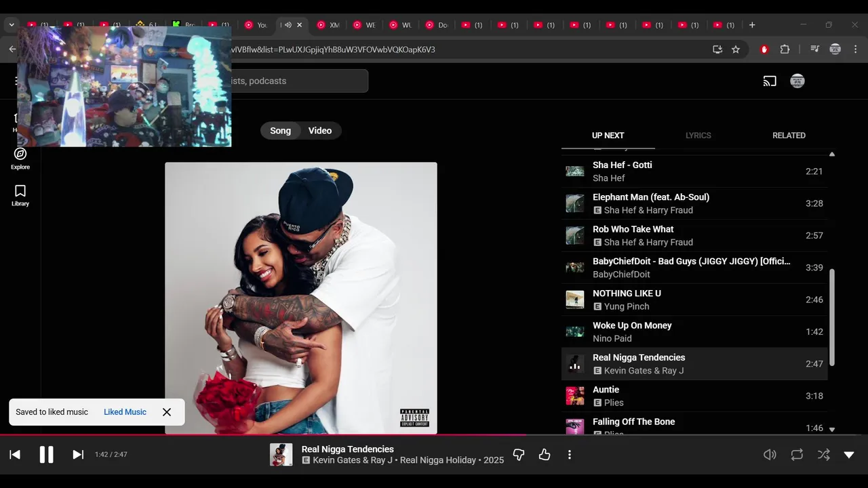Play Elephant Man (feat. Ab-Soul) from queue
868x488 pixels.
pos(694,203)
